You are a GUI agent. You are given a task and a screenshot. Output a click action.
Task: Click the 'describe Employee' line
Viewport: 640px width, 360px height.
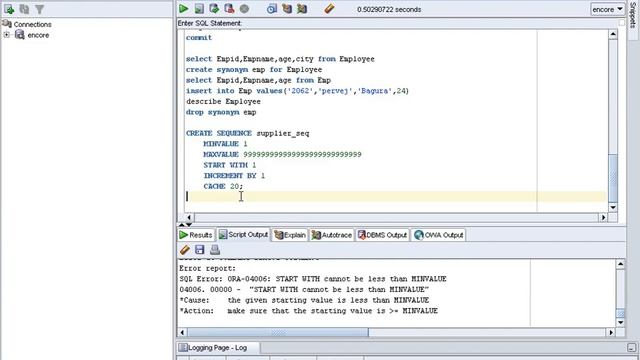pos(223,102)
